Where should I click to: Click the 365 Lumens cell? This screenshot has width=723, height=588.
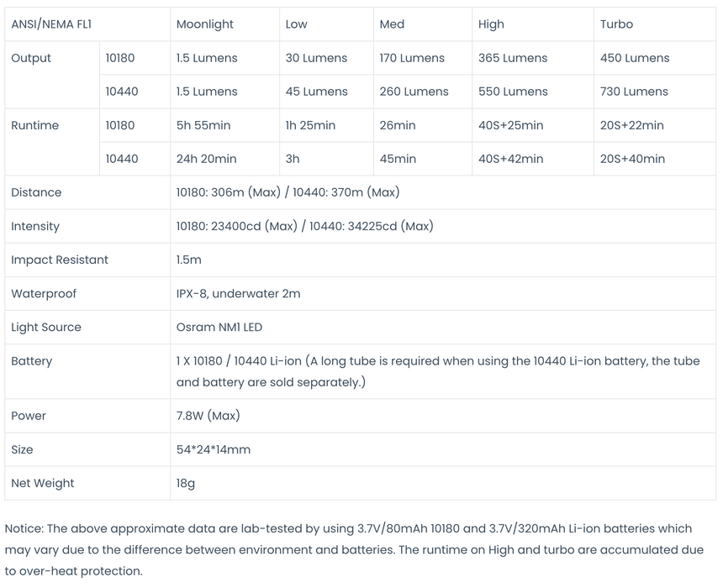[x=512, y=58]
